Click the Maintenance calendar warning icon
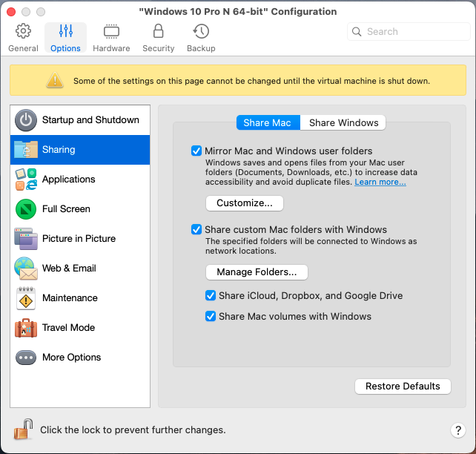Viewport: 476px width, 454px height. [26, 298]
